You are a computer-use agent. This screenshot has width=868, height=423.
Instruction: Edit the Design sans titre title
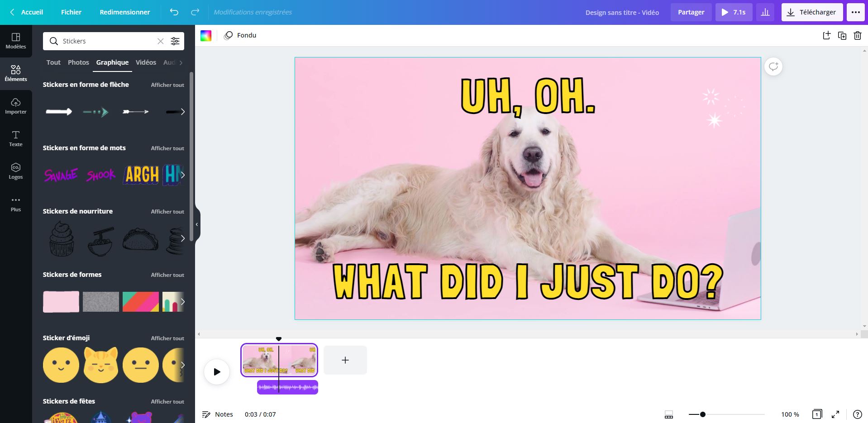(622, 13)
